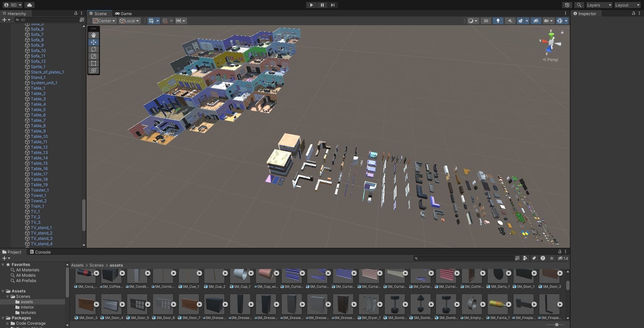
Task: Lock the Hierarchy panel
Action: (76, 13)
